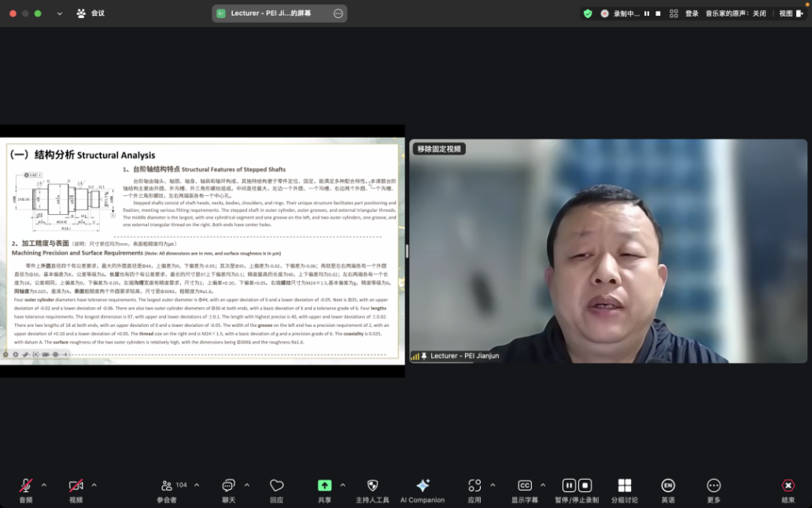The height and width of the screenshot is (508, 812).
Task: Open the 英语 interpretation language icon
Action: pyautogui.click(x=668, y=487)
